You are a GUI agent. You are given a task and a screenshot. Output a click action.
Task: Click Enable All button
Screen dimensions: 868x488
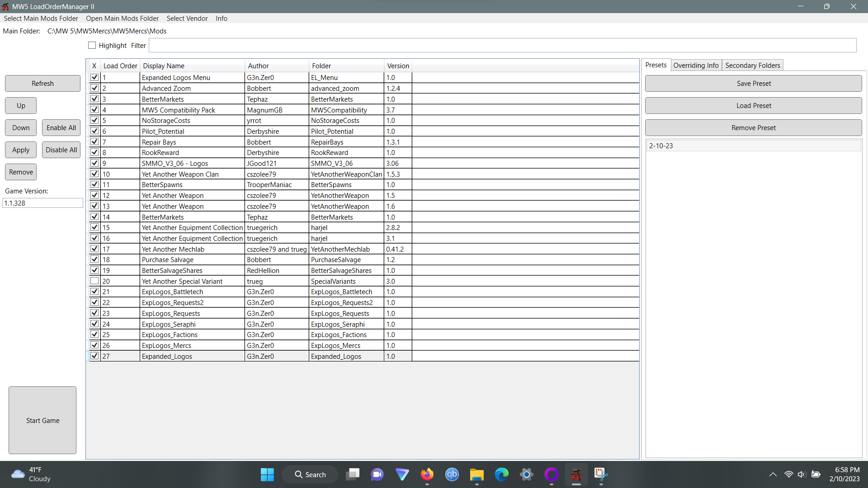click(x=61, y=128)
